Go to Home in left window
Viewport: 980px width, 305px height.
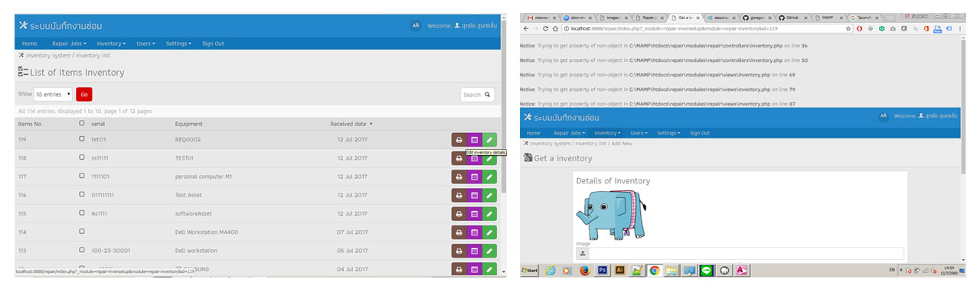(29, 44)
